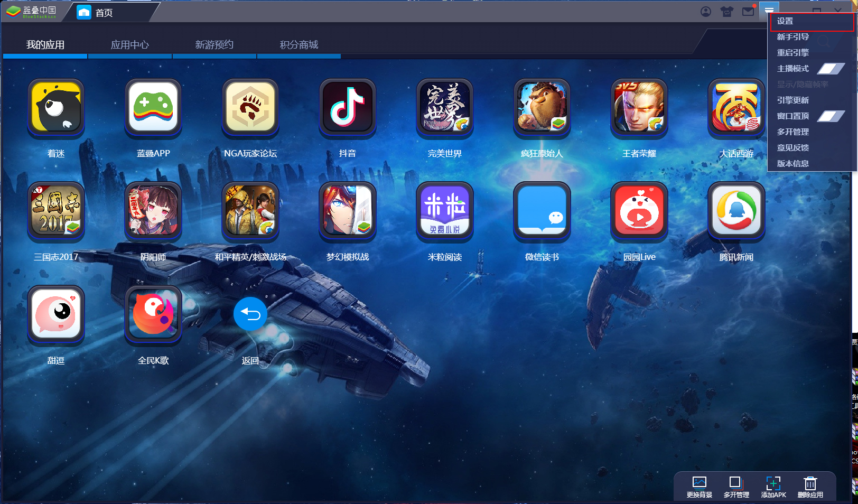The width and height of the screenshot is (858, 504).
Task: Open 微信读书
Action: point(542,211)
